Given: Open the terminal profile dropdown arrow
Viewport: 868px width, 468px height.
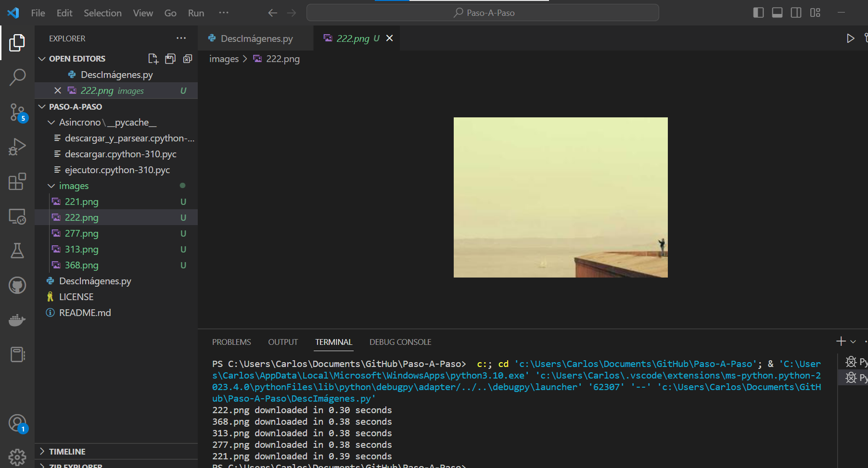Looking at the screenshot, I should click(854, 342).
